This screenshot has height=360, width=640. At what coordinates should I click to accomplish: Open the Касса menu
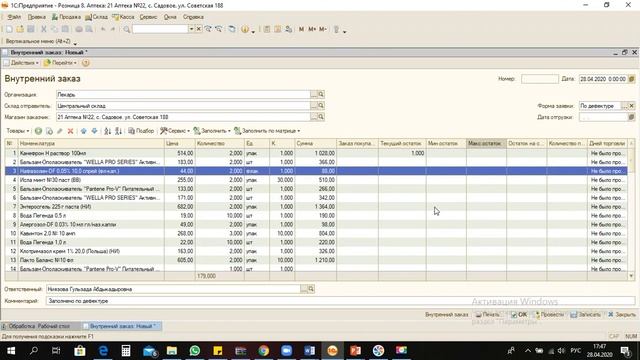[x=123, y=17]
